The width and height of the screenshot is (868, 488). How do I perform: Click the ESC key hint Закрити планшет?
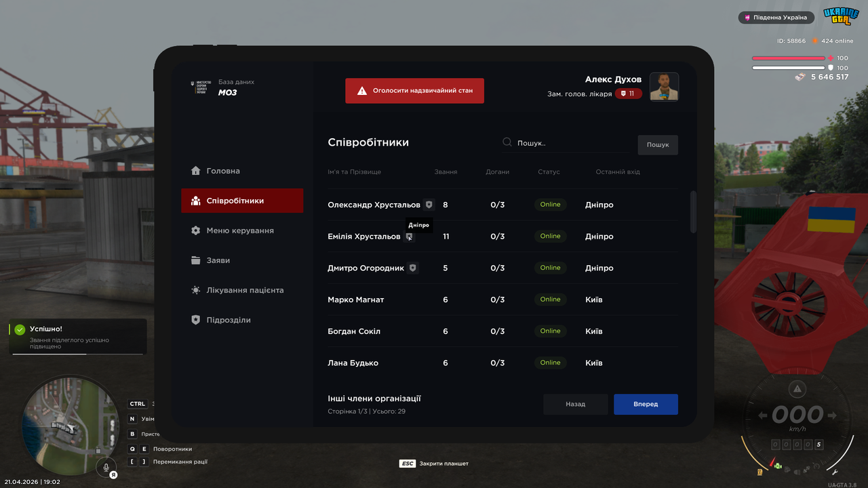pos(434,464)
